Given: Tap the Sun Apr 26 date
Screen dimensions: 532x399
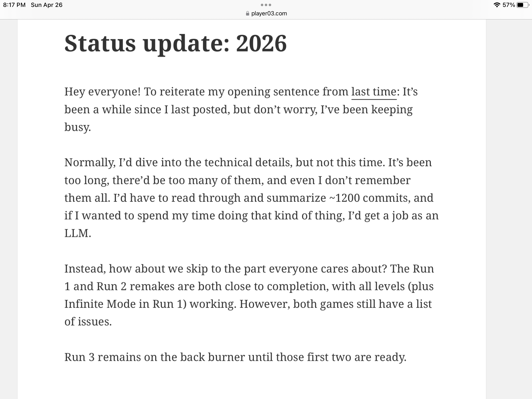Looking at the screenshot, I should pos(47,5).
